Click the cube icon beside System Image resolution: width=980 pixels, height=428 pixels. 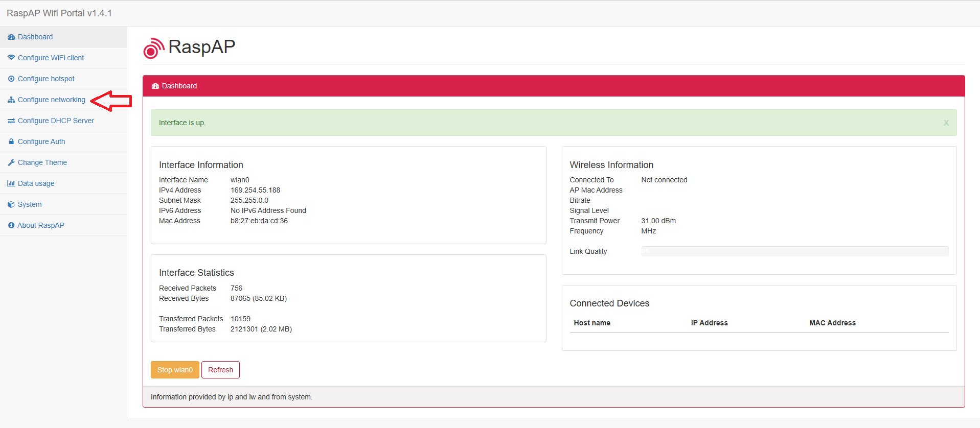(11, 204)
